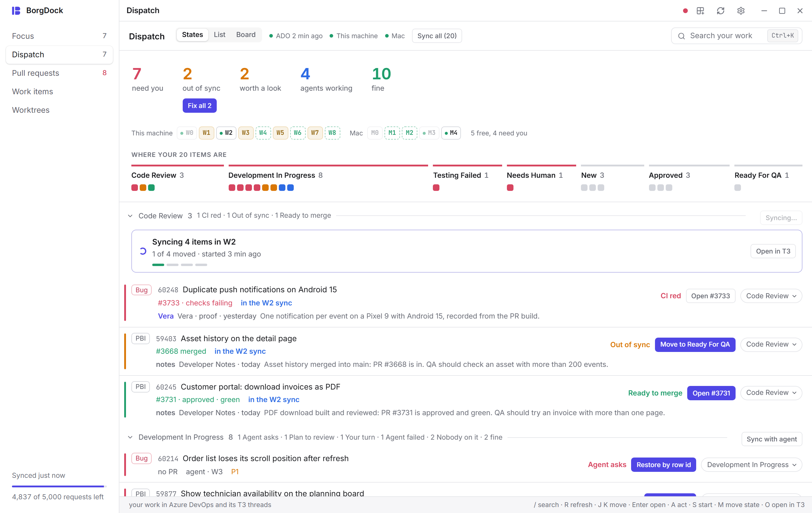Select Mac worktree chip M1

392,133
